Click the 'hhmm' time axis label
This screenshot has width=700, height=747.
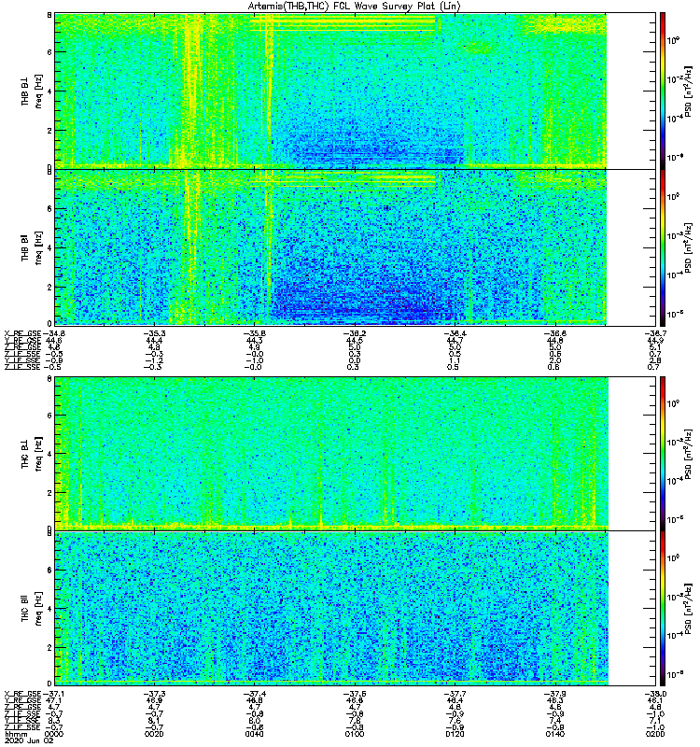(x=17, y=734)
